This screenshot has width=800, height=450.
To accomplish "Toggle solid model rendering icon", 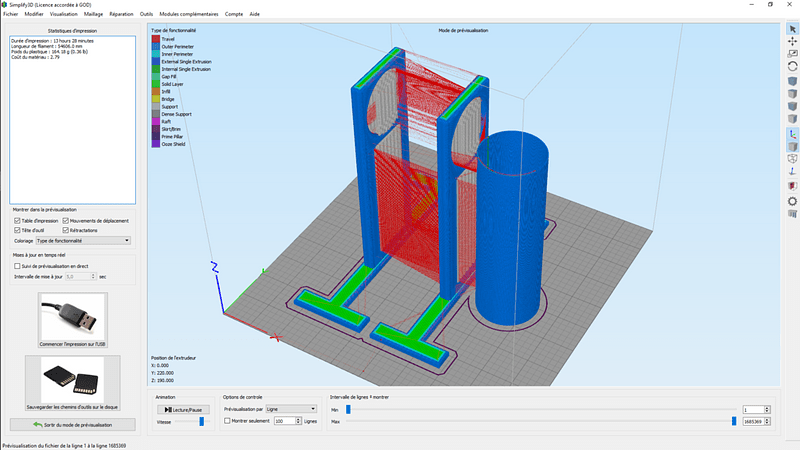I will pyautogui.click(x=792, y=146).
